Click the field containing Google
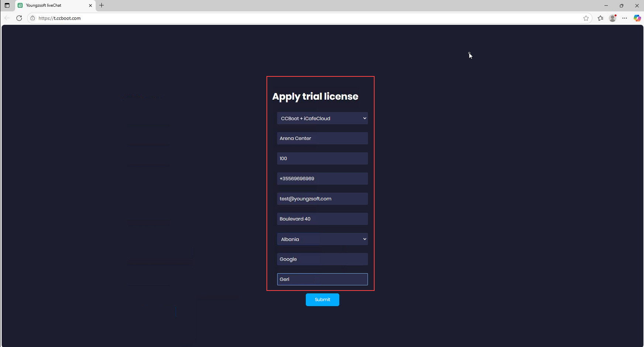644x347 pixels. tap(322, 259)
